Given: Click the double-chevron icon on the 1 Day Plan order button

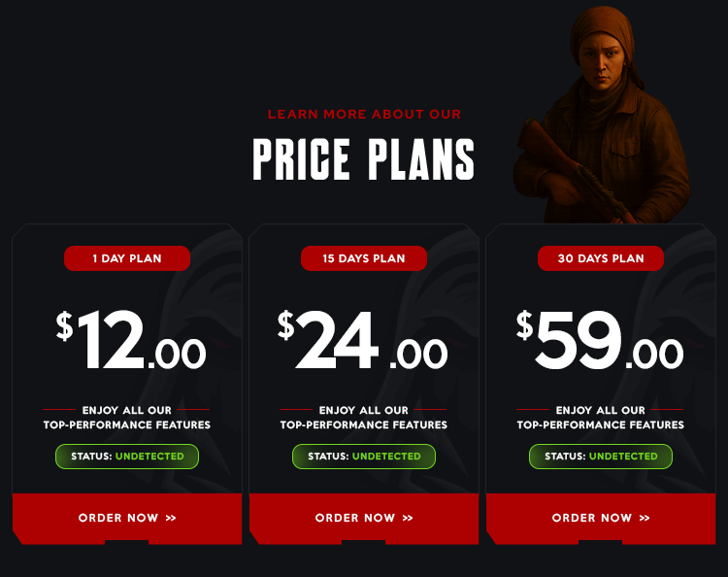Looking at the screenshot, I should coord(171,518).
